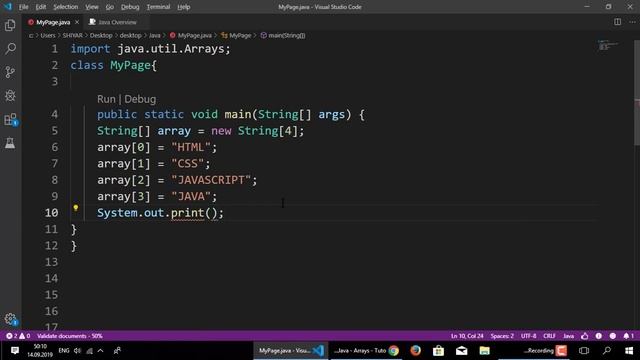This screenshot has width=640, height=360.
Task: Open VS Code MyPage.java taskbar button
Action: pos(290,350)
